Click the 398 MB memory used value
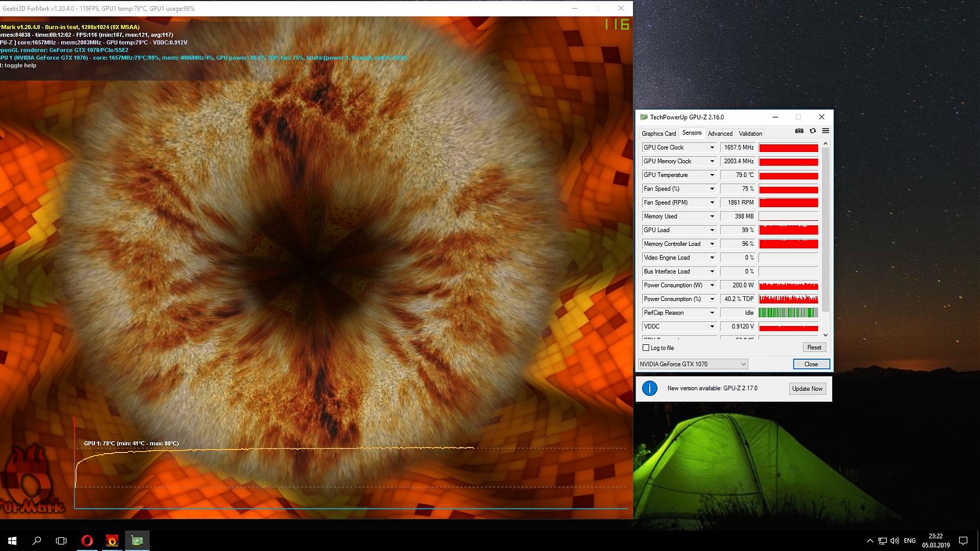Viewport: 980px width, 551px height. (x=738, y=216)
